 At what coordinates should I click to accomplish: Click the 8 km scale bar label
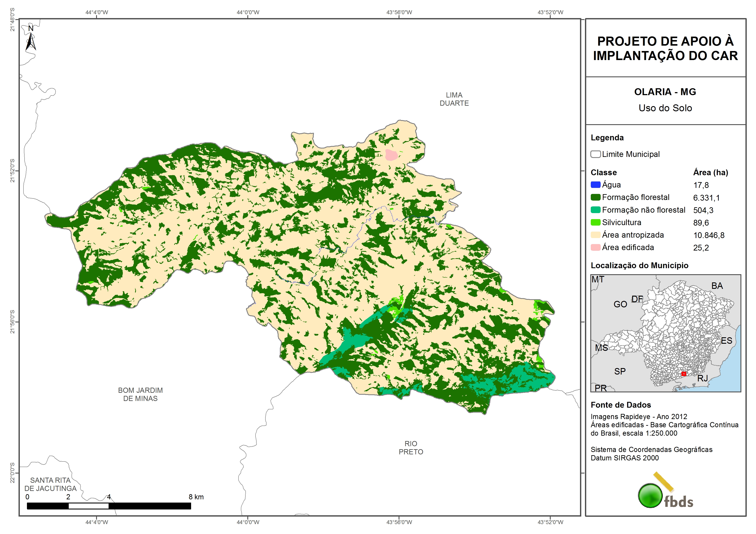196,497
